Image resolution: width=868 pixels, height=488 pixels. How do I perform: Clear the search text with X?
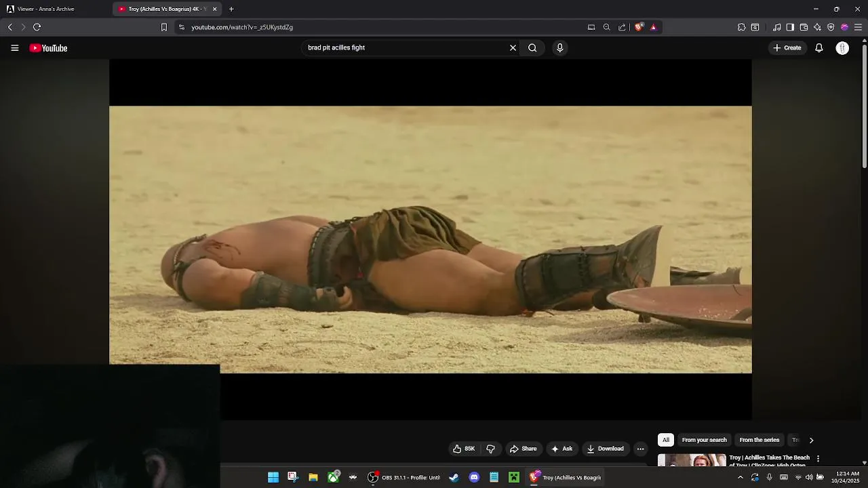click(x=513, y=48)
